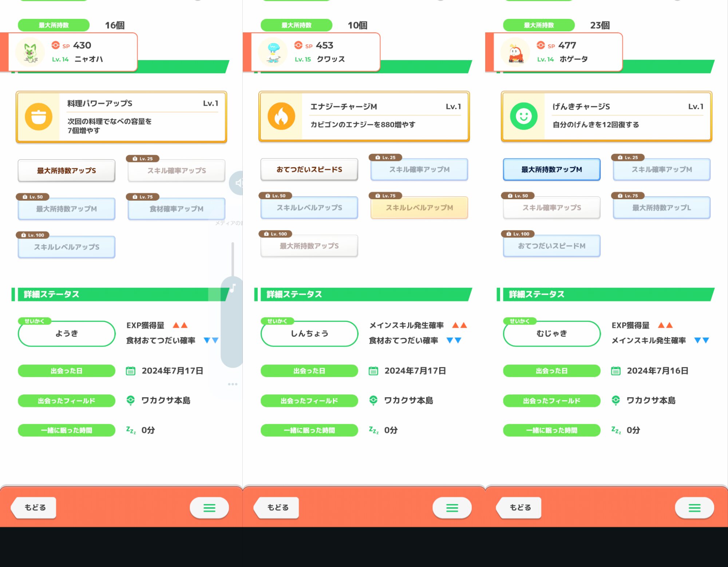The image size is (728, 567).
Task: Tap もどる button in Kuwassu's panel
Action: [277, 508]
